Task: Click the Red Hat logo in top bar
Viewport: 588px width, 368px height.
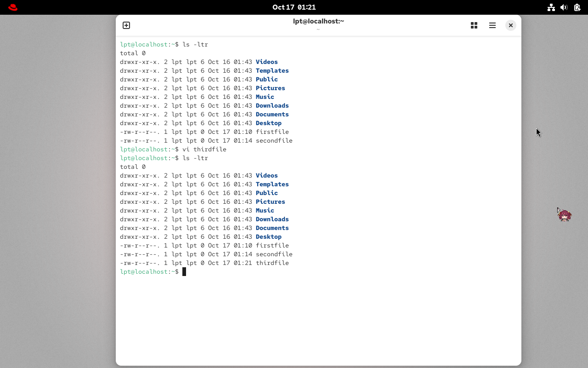Action: tap(12, 7)
